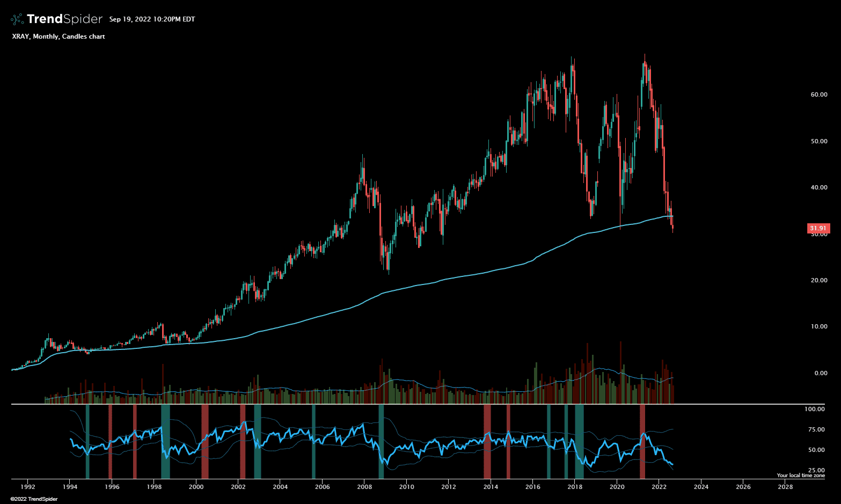Select the 75.00 oscillator scale label
This screenshot has width=841, height=504.
(x=816, y=429)
